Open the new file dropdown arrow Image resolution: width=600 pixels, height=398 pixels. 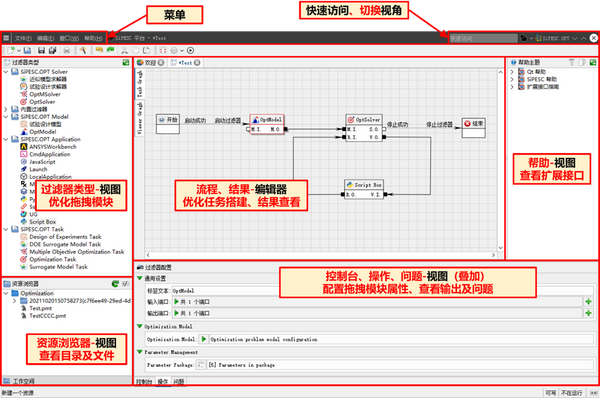[18, 51]
